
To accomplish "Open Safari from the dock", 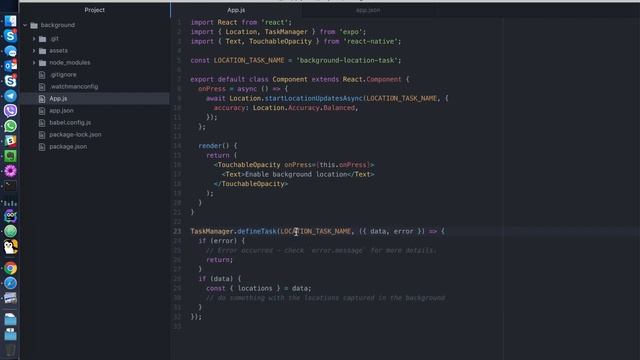I will click(x=10, y=283).
